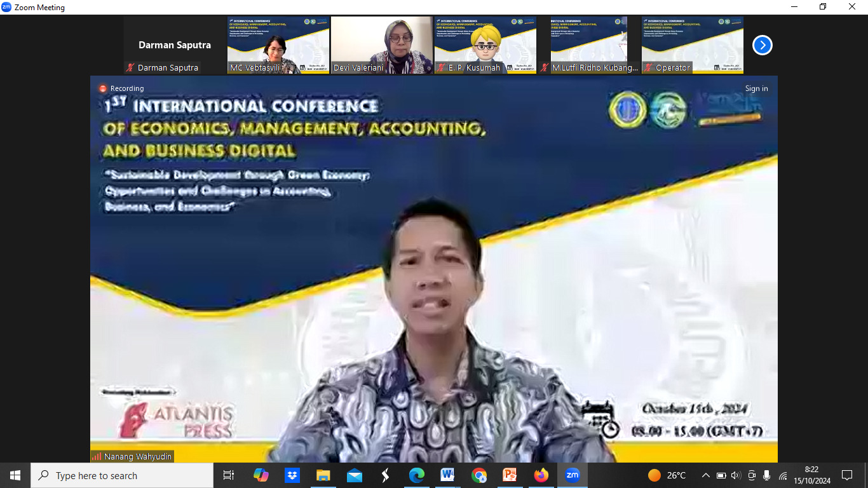Screen dimensions: 868x488
Task: Open the volume control in system tray
Action: point(736,475)
